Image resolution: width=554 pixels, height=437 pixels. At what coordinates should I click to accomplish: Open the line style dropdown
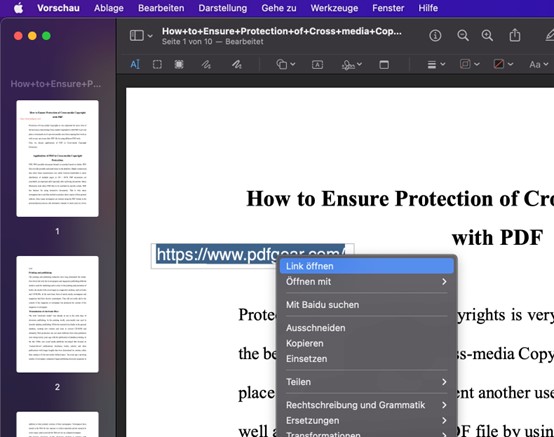[436, 64]
